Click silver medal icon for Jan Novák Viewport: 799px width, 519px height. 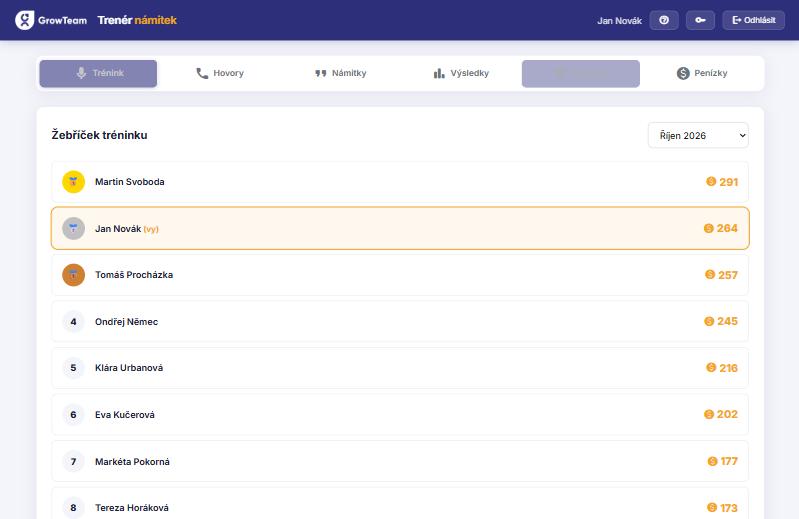73,229
